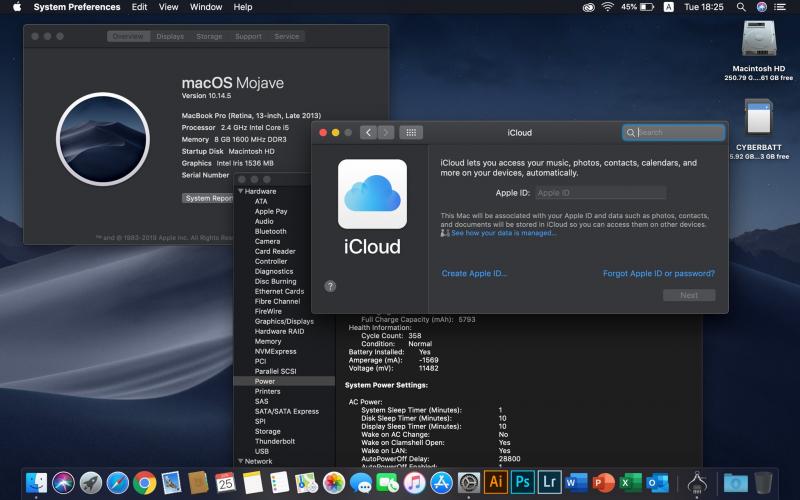This screenshot has width=800, height=500.
Task: Open Notification Center in menu bar
Action: [x=780, y=7]
